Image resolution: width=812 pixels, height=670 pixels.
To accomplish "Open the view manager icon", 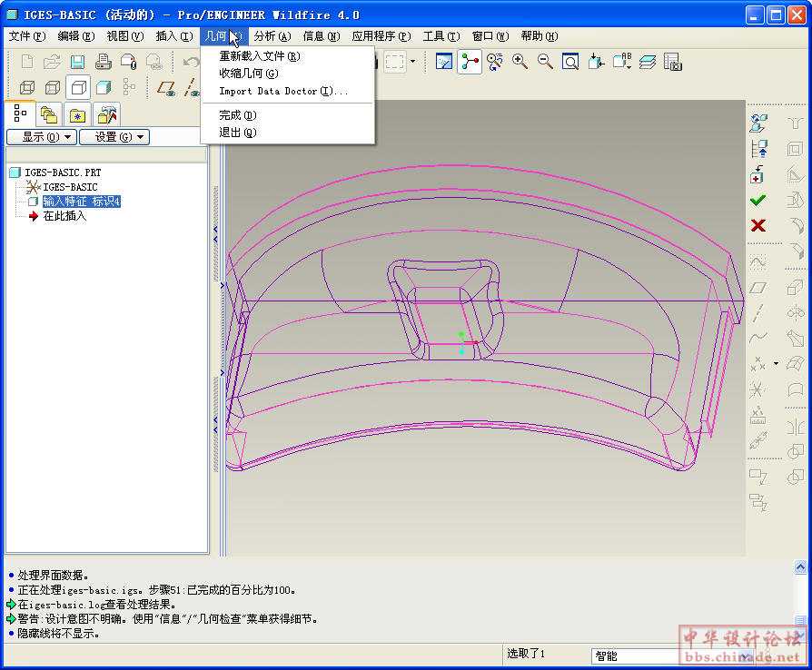I will [x=672, y=62].
